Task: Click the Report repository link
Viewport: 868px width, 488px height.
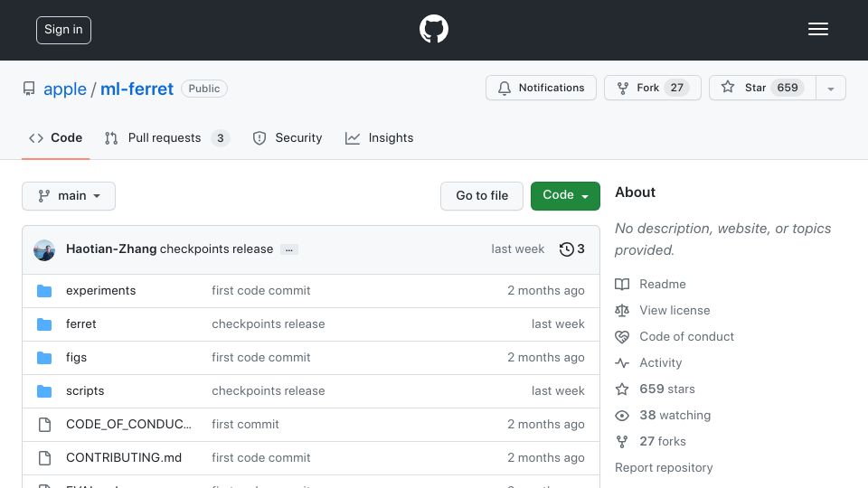Action: coord(664,467)
